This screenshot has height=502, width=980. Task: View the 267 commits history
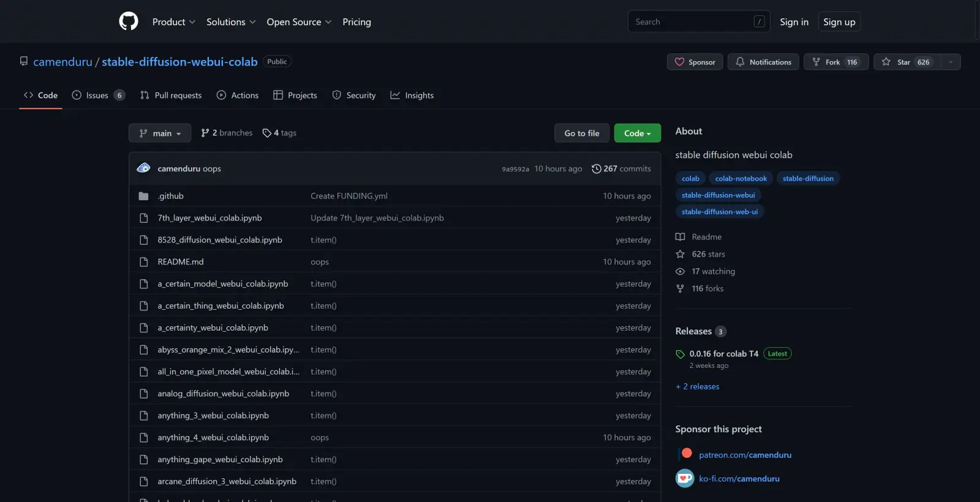[x=621, y=168]
